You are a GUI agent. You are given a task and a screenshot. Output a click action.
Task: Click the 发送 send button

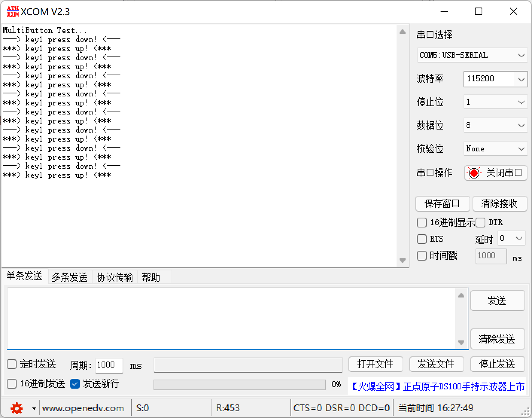pyautogui.click(x=497, y=301)
